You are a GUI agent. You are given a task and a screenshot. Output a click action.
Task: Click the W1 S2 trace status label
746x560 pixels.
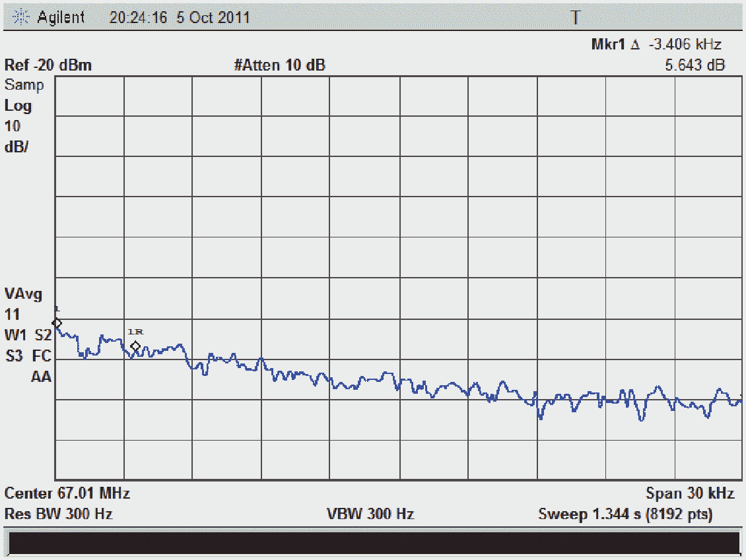(28, 336)
